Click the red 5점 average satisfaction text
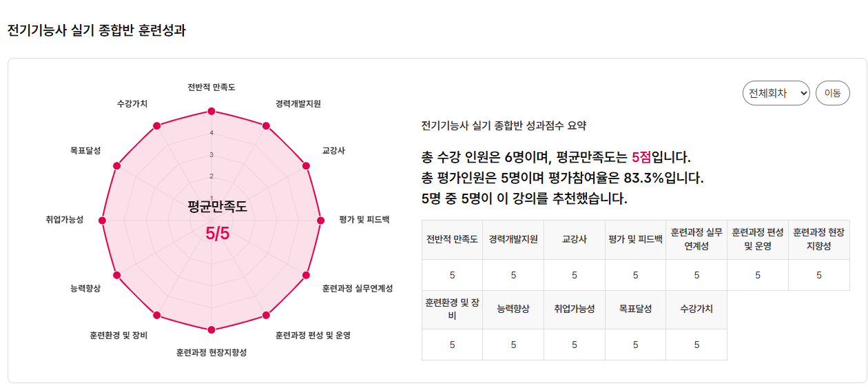Screen dimensions: 868x388 (x=641, y=157)
